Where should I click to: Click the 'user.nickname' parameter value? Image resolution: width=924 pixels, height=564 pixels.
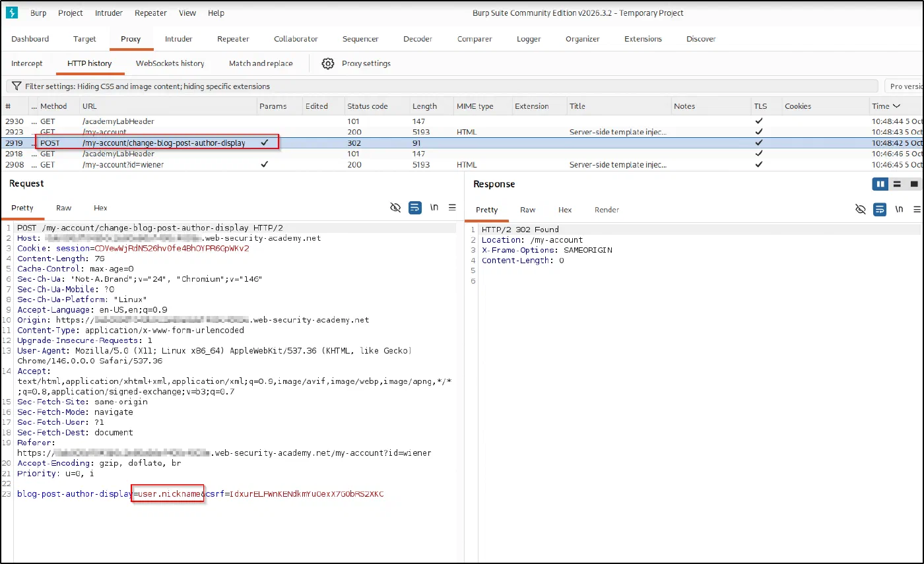169,494
